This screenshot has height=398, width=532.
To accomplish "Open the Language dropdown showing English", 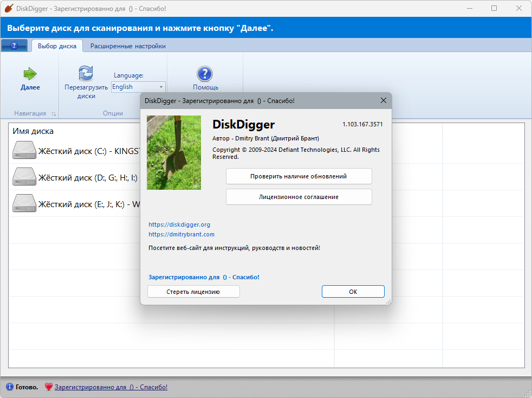I will 139,87.
